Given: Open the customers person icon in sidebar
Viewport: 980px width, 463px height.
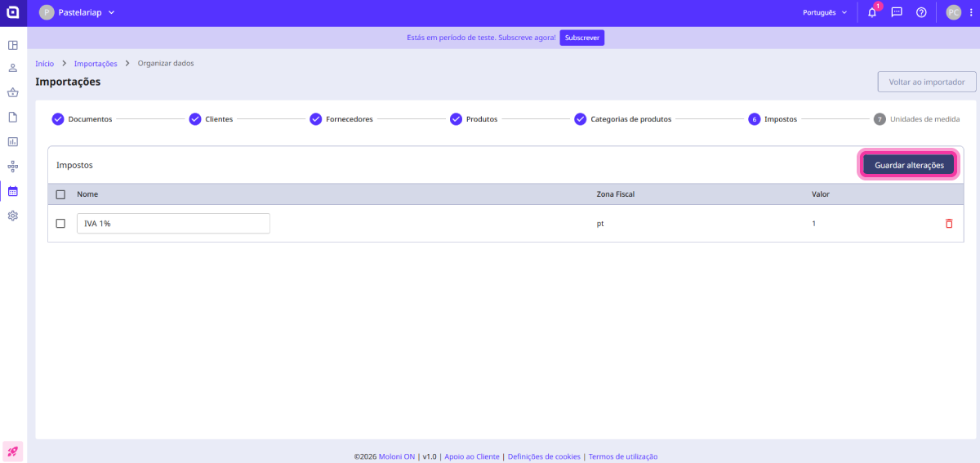Looking at the screenshot, I should (13, 69).
